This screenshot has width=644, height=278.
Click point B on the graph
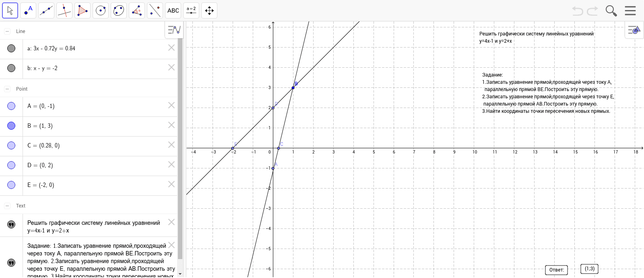point(293,87)
